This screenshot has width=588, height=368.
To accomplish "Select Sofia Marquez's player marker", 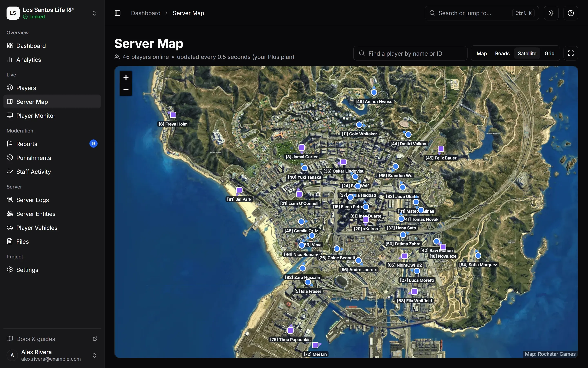I will (478, 256).
